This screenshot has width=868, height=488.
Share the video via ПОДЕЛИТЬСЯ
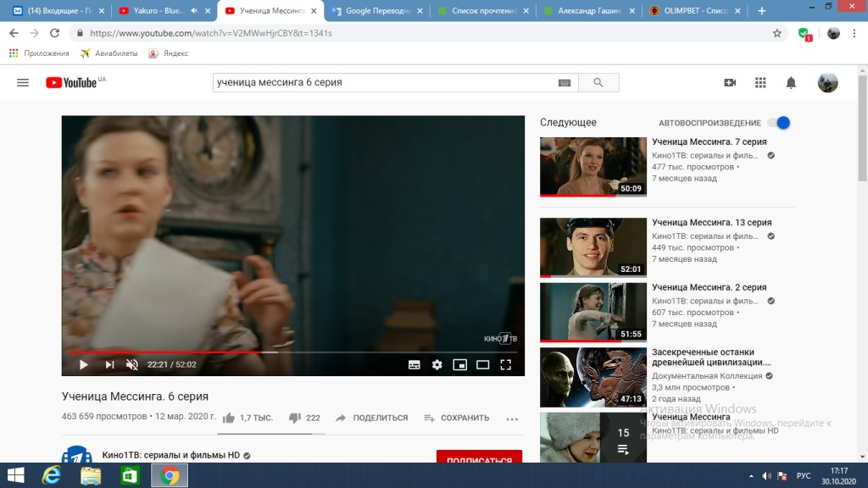372,418
